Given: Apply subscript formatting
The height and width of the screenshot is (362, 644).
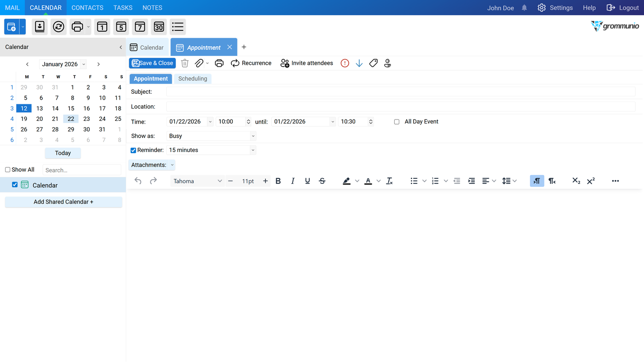Looking at the screenshot, I should click(x=576, y=181).
